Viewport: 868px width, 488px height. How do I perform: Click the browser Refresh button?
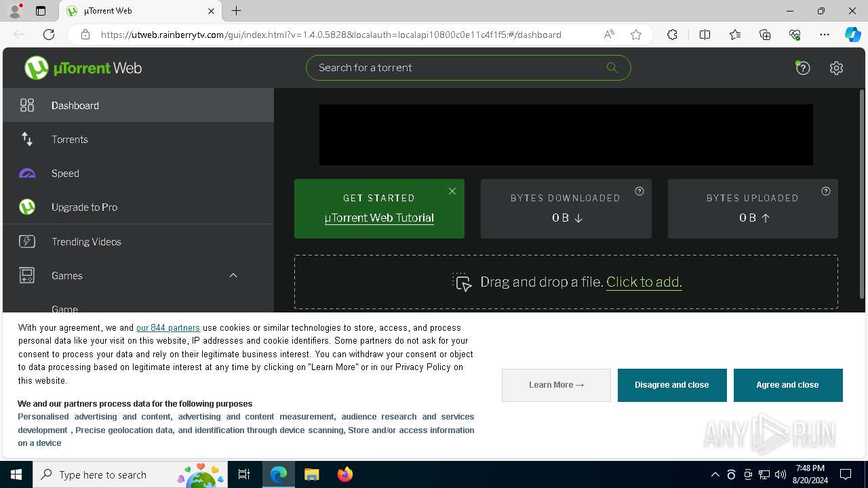pyautogui.click(x=49, y=35)
